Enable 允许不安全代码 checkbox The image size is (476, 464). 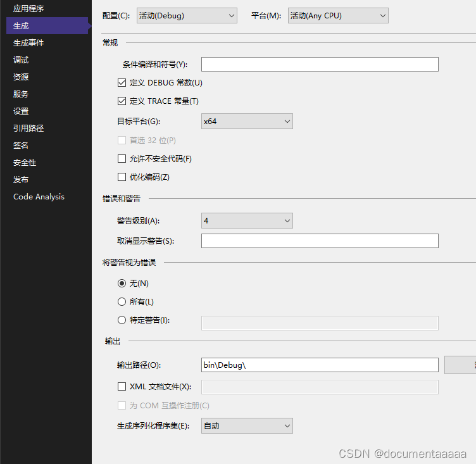click(122, 158)
